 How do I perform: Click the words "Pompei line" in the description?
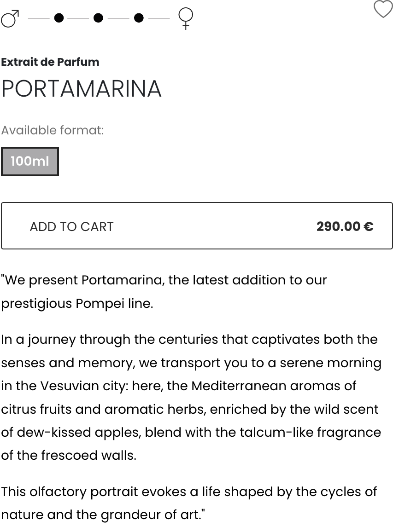coord(114,303)
